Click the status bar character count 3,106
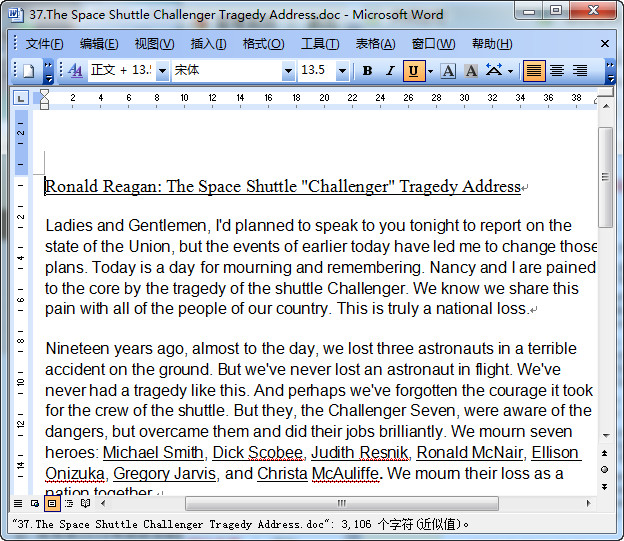 pos(356,524)
